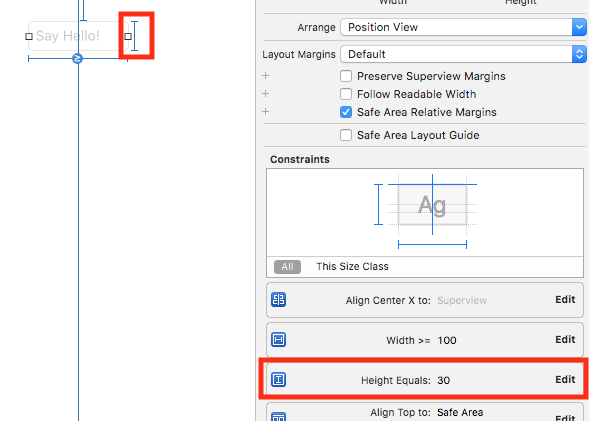
Task: Open the Arrange Position View dropdown
Action: pyautogui.click(x=463, y=27)
